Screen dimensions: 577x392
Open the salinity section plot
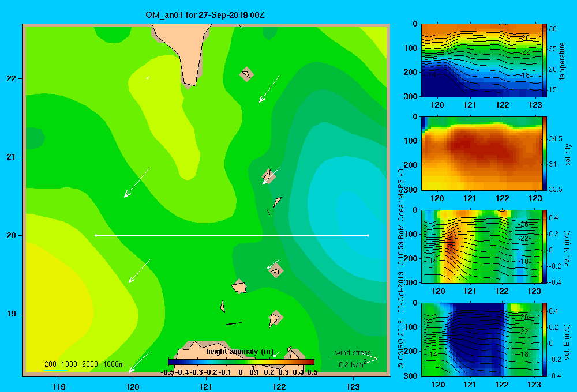[x=482, y=153]
